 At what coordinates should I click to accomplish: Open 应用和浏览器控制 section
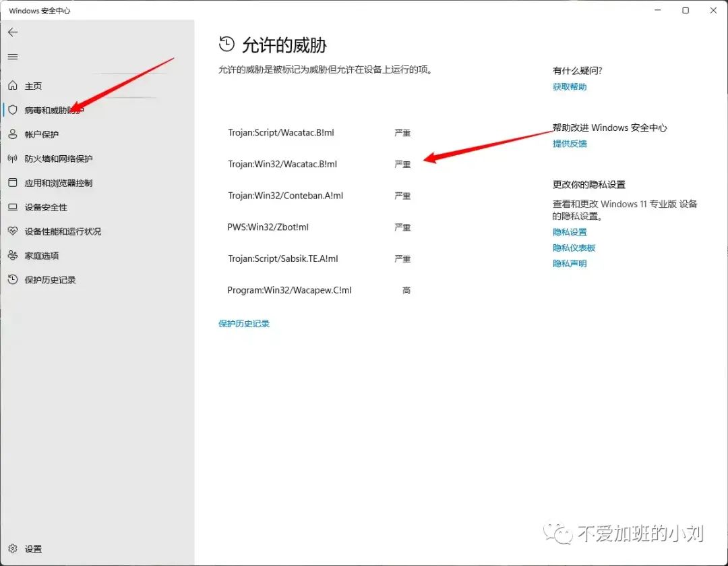[59, 183]
